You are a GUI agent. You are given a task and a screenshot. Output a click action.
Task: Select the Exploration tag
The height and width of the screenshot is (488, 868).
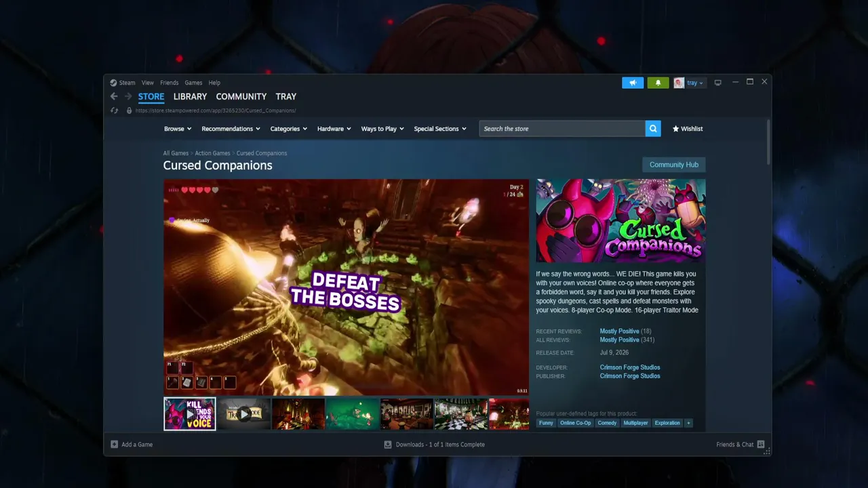[667, 423]
